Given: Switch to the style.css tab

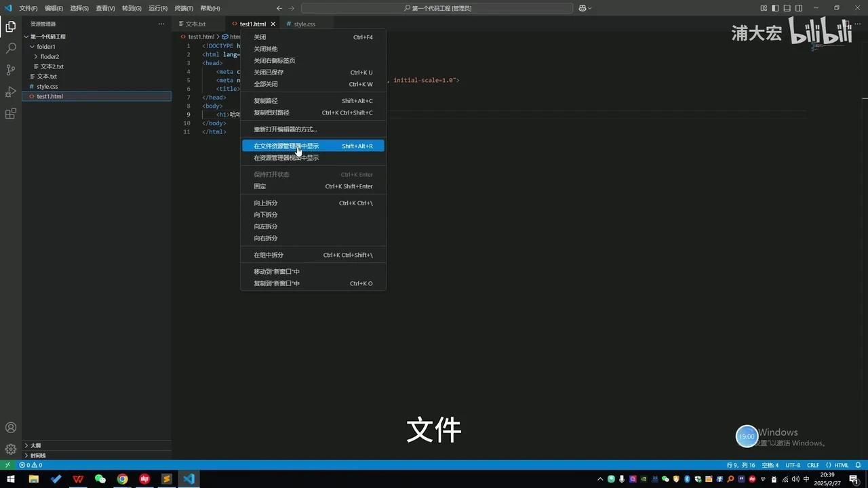Looking at the screenshot, I should (303, 24).
